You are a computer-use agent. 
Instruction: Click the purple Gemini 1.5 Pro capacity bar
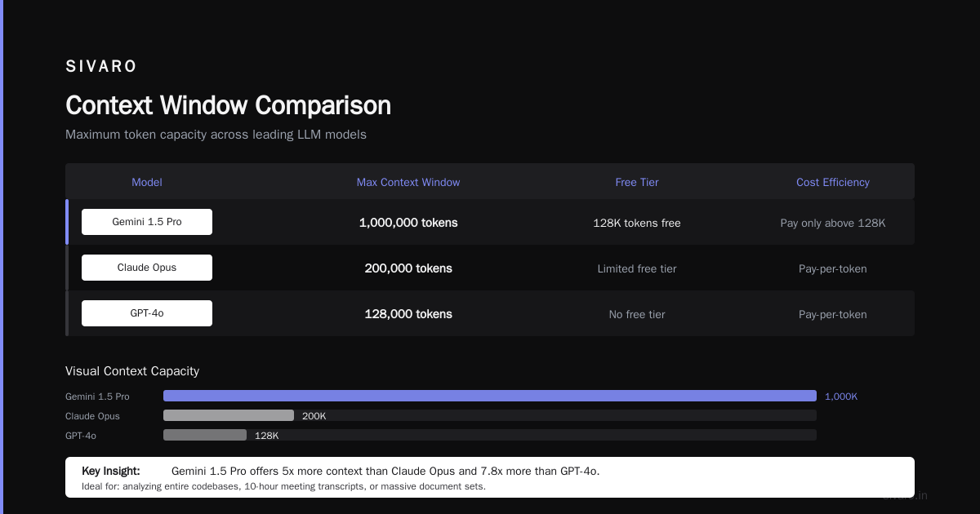click(x=490, y=396)
